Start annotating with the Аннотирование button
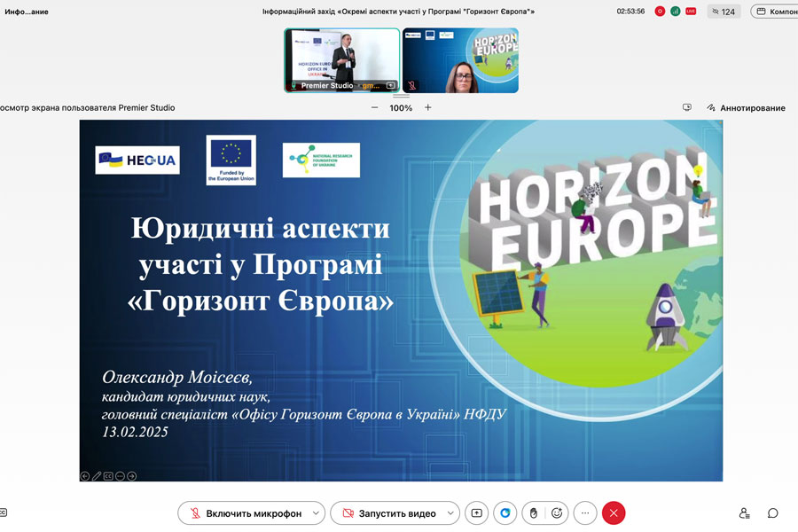This screenshot has height=532, width=798. 746,108
